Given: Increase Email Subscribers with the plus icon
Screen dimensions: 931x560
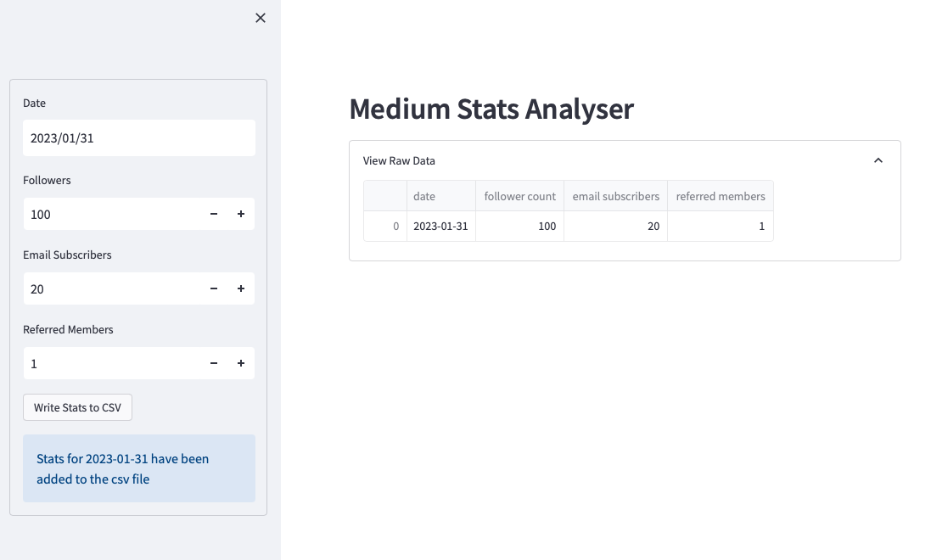Looking at the screenshot, I should [241, 289].
